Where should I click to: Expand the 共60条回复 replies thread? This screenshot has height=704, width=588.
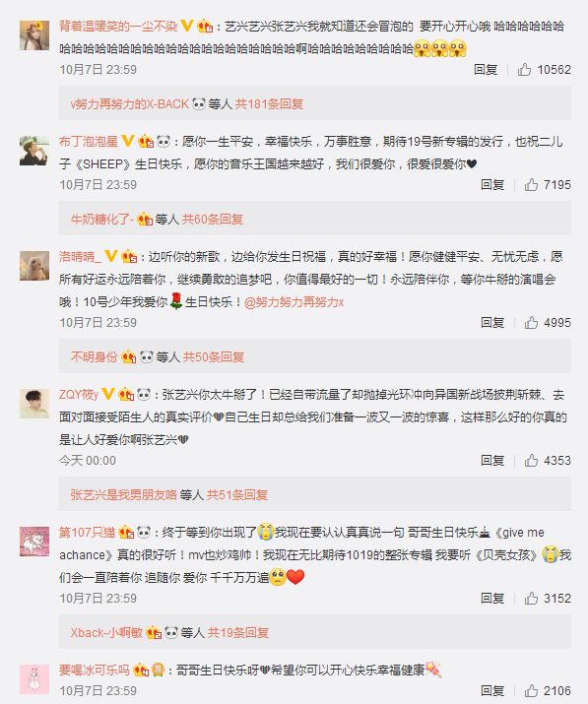tap(213, 220)
